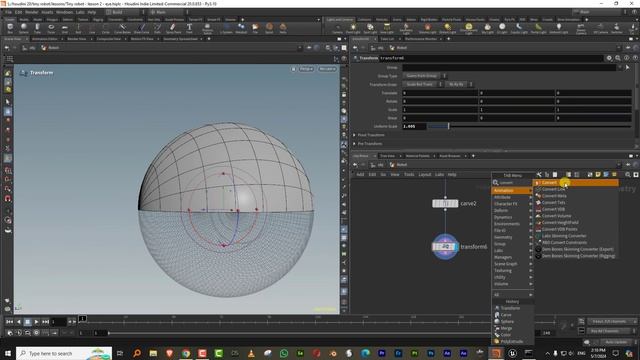This screenshot has height=360, width=640.
Task: Click the network editor search magnifier icon
Action: click(628, 174)
